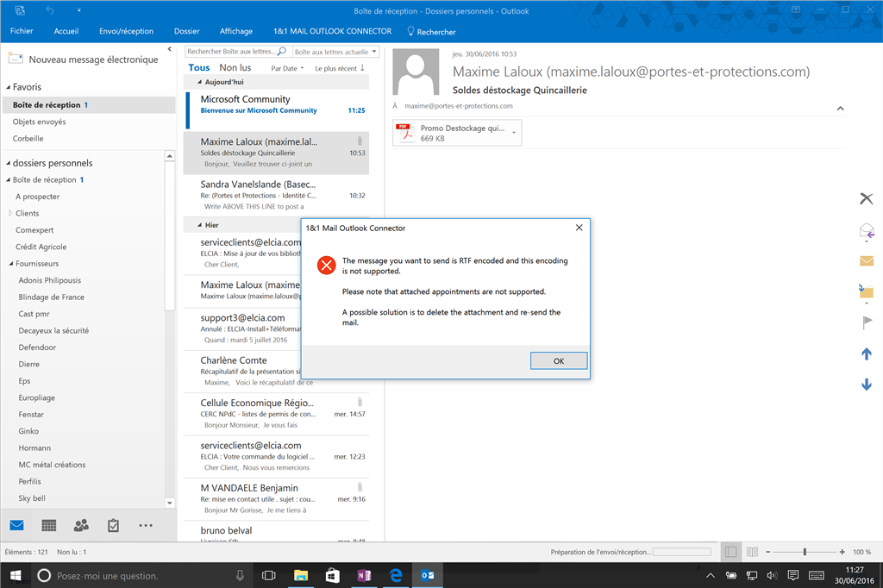Zoom in with the plus button
This screenshot has width=883, height=588.
coord(842,552)
